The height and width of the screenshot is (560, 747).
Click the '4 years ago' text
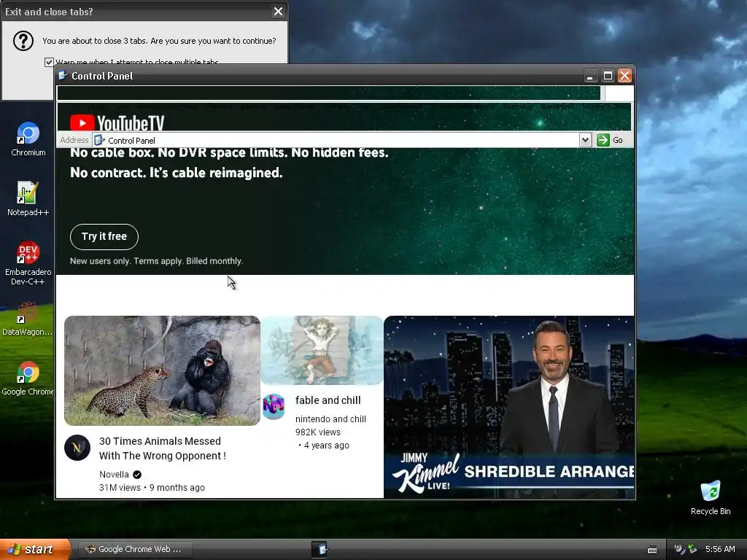click(326, 446)
